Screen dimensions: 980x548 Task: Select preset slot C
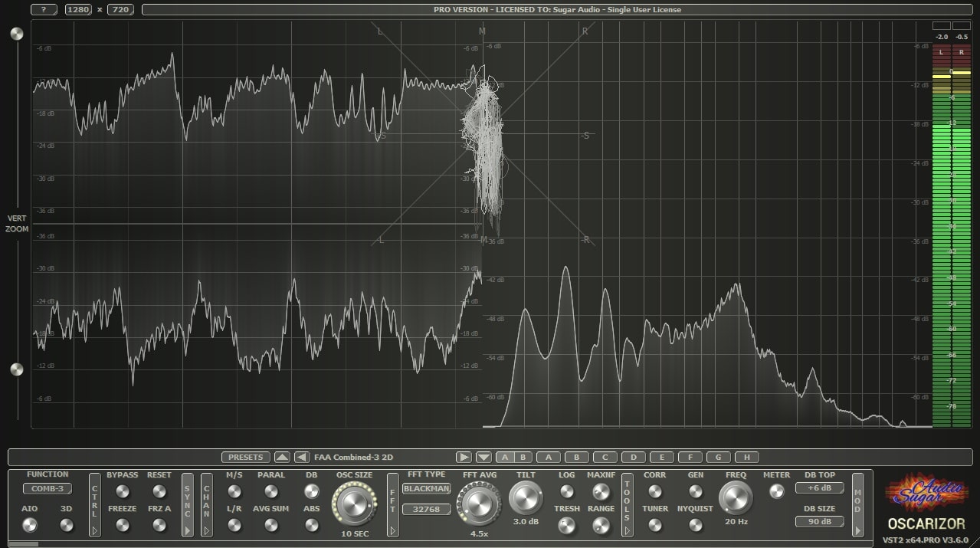(605, 456)
